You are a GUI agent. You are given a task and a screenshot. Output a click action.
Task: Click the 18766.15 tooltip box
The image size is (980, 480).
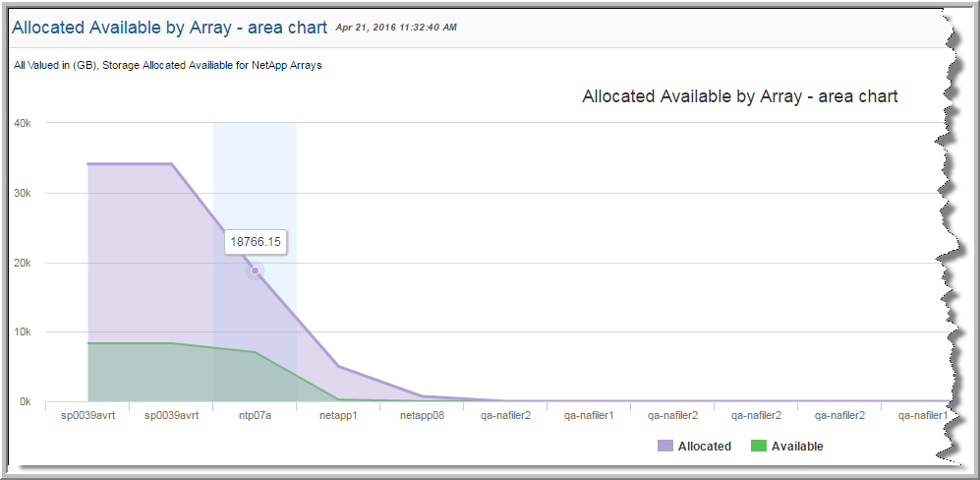[256, 243]
